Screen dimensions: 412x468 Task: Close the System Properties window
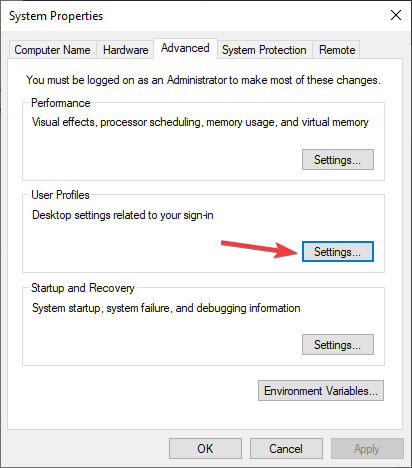[396, 15]
